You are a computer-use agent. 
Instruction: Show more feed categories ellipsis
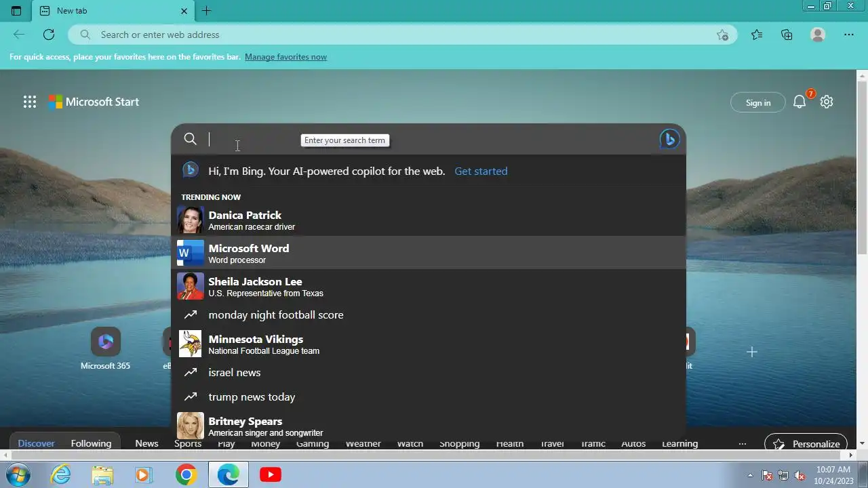pyautogui.click(x=743, y=444)
